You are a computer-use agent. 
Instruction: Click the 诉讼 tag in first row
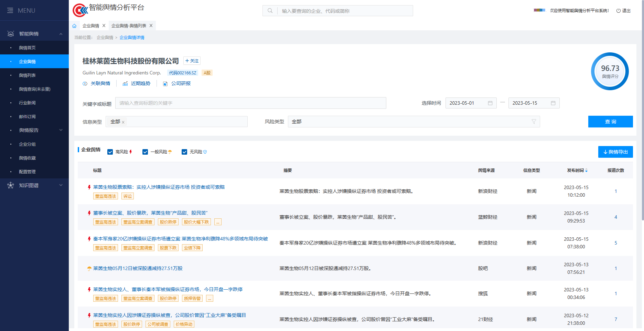pos(128,196)
